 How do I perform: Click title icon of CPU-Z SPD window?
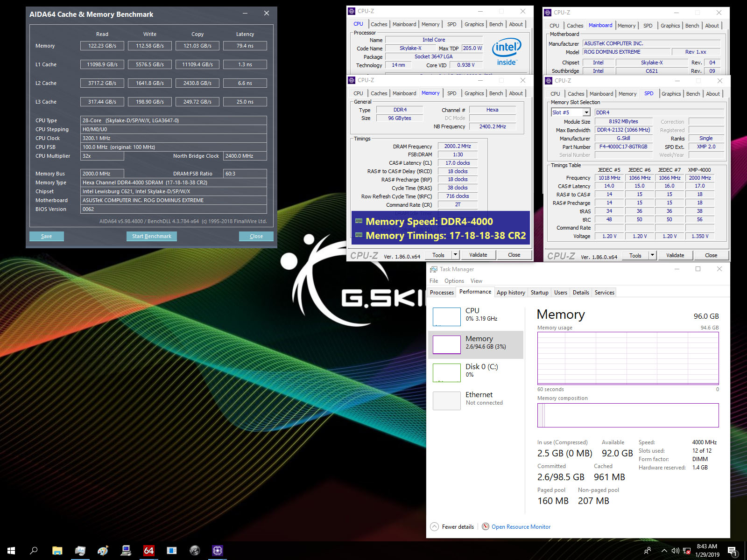pyautogui.click(x=549, y=81)
